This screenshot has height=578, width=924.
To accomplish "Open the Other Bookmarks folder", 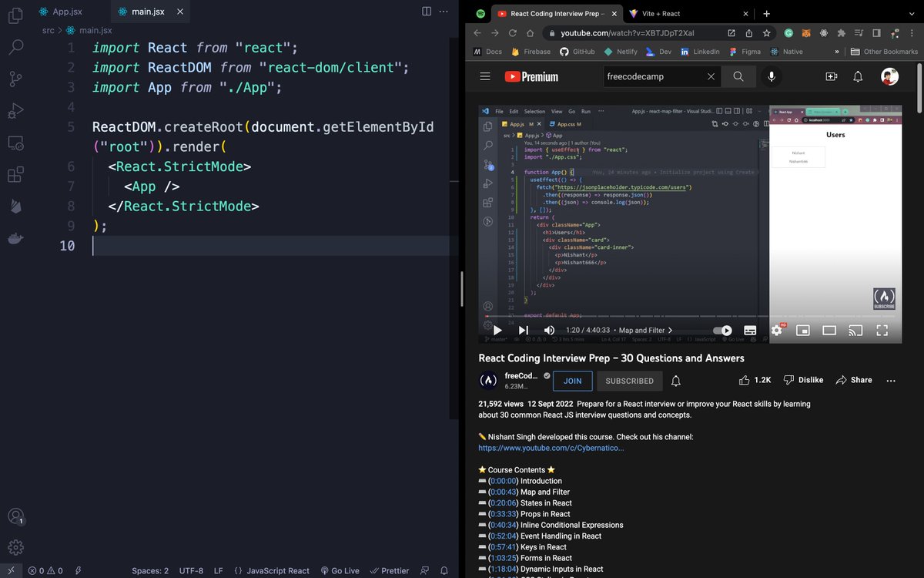I will pos(885,52).
